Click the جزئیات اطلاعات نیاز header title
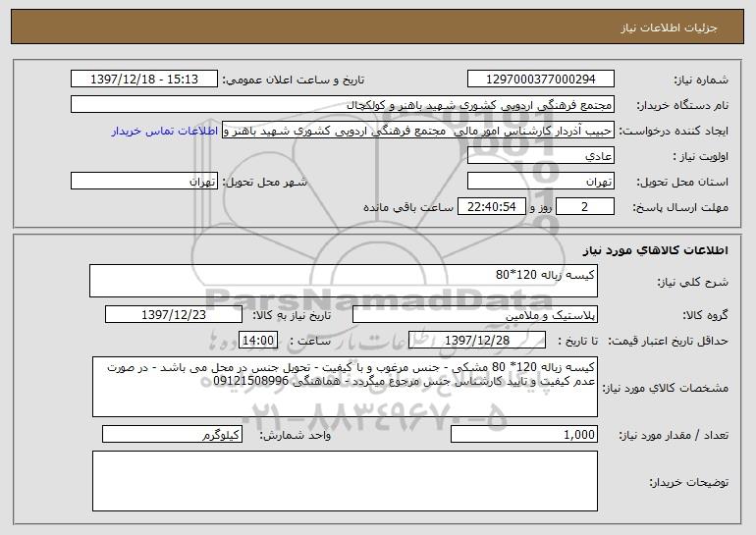 (669, 27)
